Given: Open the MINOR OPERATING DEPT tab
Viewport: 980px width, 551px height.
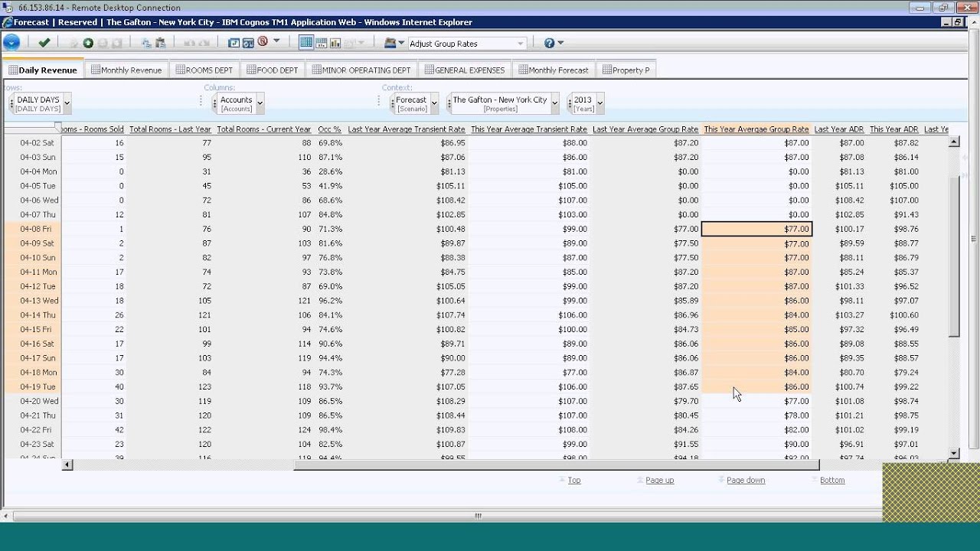Looking at the screenshot, I should coord(361,70).
